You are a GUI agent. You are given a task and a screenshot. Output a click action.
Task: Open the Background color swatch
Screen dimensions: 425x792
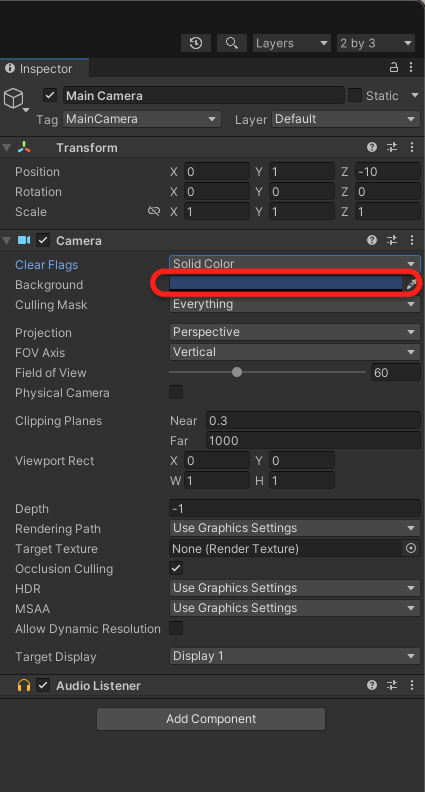click(286, 284)
